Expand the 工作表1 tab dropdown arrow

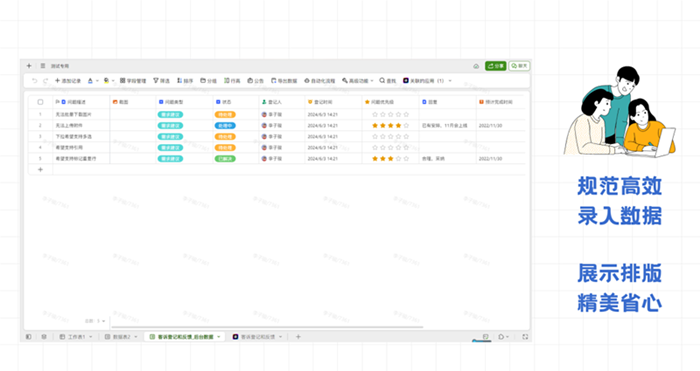pos(91,337)
